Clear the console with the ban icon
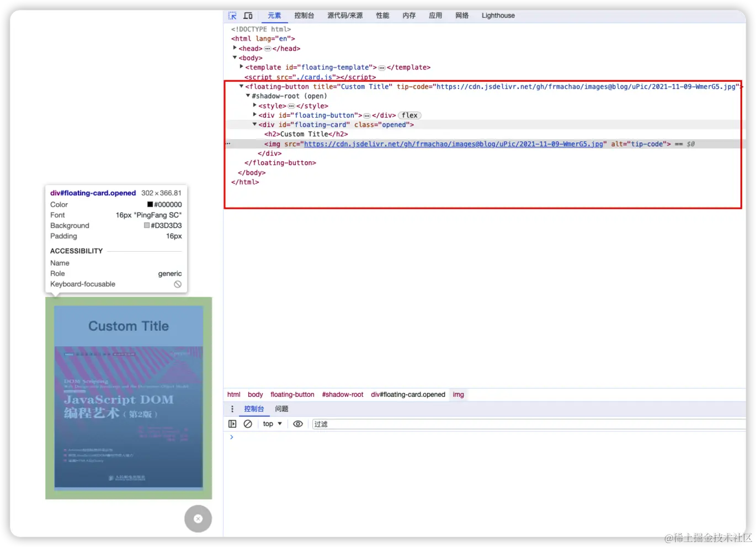The height and width of the screenshot is (547, 756). pos(248,424)
